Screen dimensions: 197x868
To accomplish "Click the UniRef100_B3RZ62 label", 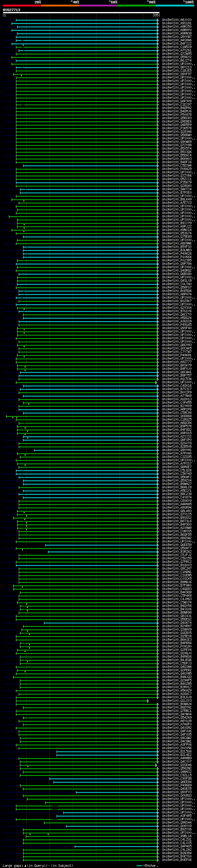I will (x=176, y=551).
